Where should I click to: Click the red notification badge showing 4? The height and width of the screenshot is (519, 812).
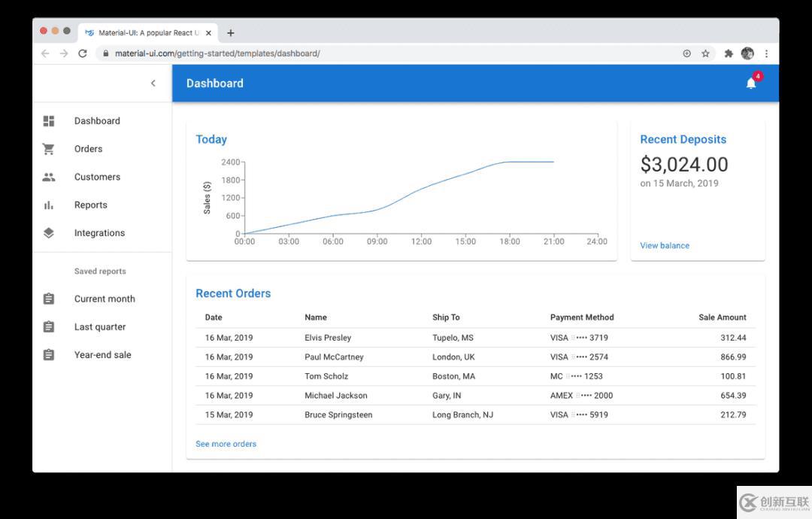(x=758, y=77)
